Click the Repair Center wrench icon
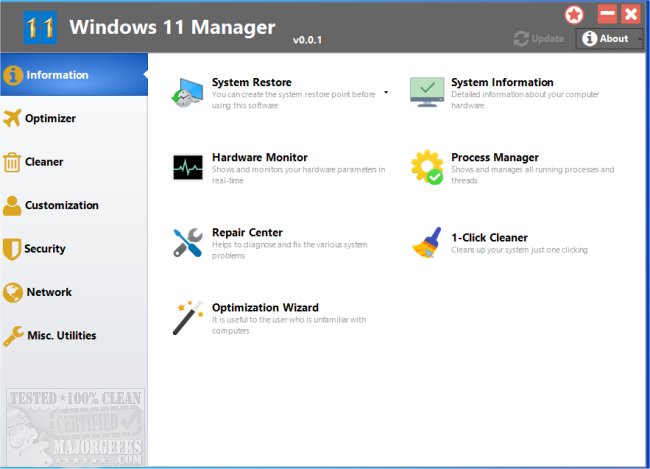Image resolution: width=650 pixels, height=469 pixels. coord(187,242)
